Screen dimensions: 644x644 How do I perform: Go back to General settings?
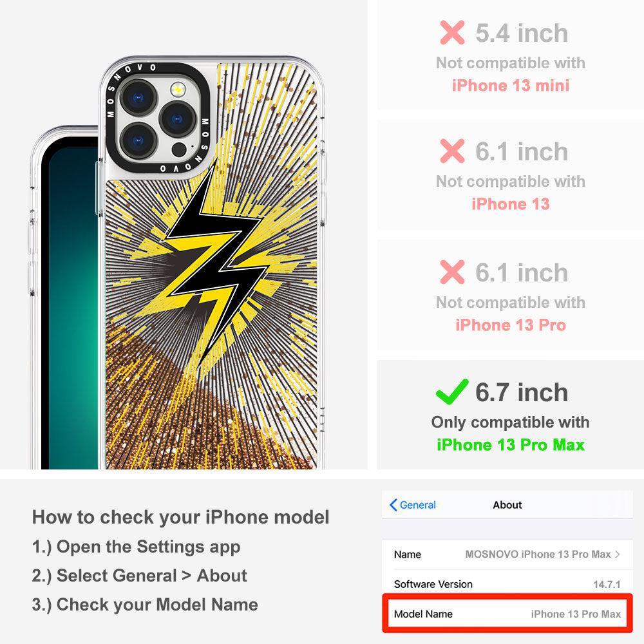click(412, 505)
